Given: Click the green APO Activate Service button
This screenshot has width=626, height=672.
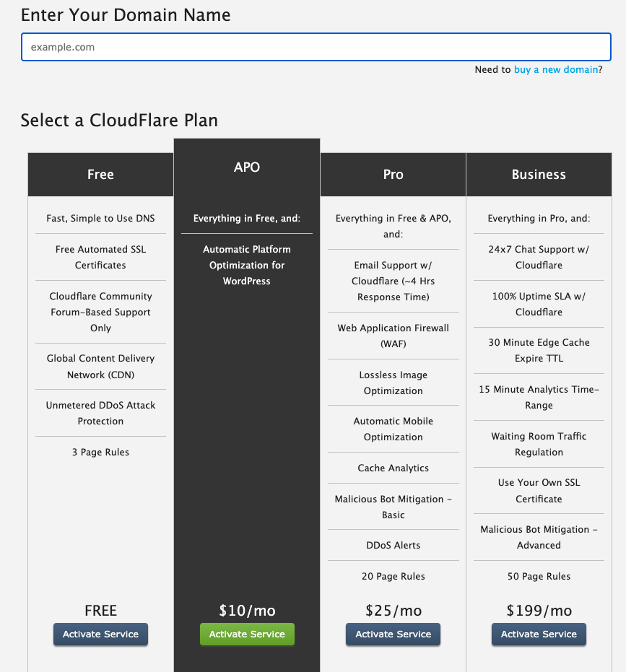Looking at the screenshot, I should pos(247,634).
